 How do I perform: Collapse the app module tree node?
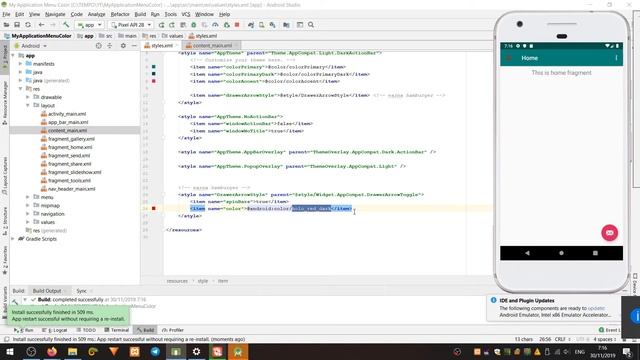click(x=13, y=56)
